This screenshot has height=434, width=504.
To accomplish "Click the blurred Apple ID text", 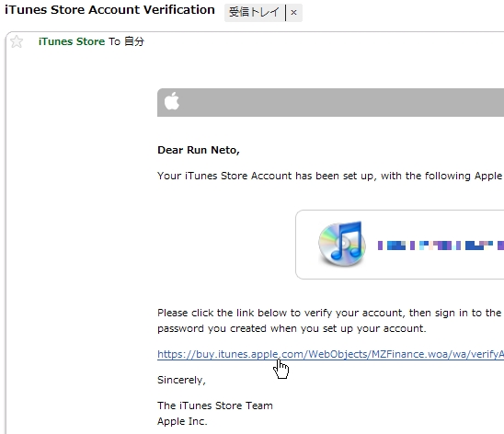I will click(x=441, y=246).
